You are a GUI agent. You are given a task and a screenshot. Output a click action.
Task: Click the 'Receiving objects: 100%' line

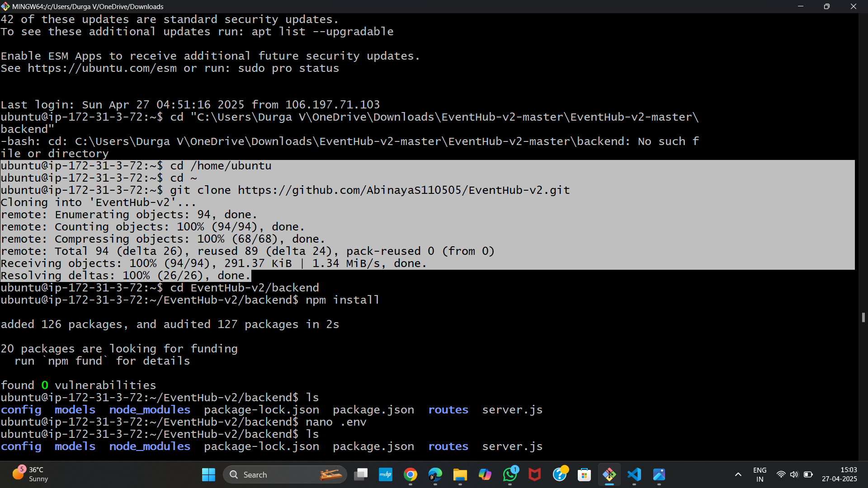tap(214, 263)
